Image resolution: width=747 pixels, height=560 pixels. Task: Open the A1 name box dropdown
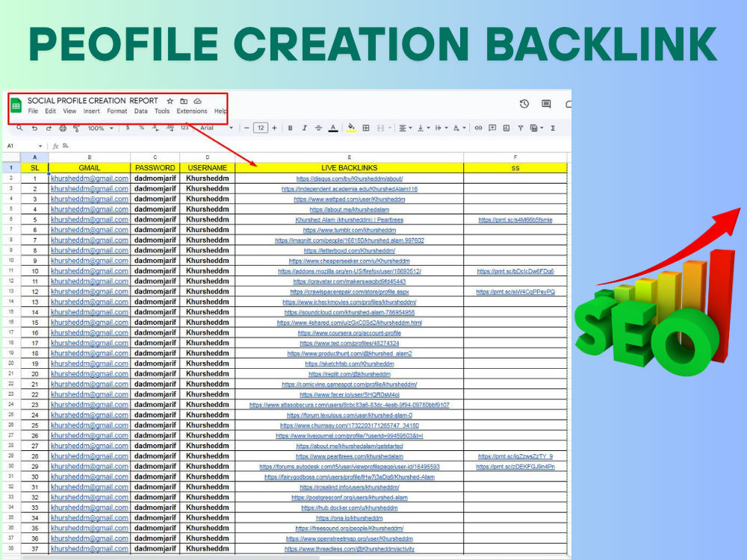40,146
